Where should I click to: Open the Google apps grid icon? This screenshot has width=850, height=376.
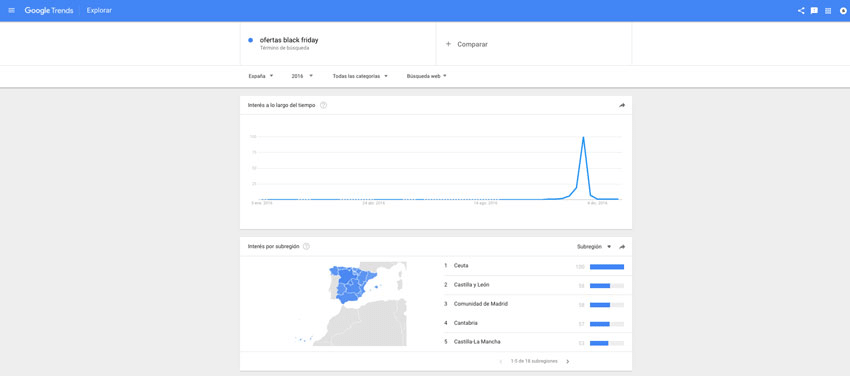(828, 11)
